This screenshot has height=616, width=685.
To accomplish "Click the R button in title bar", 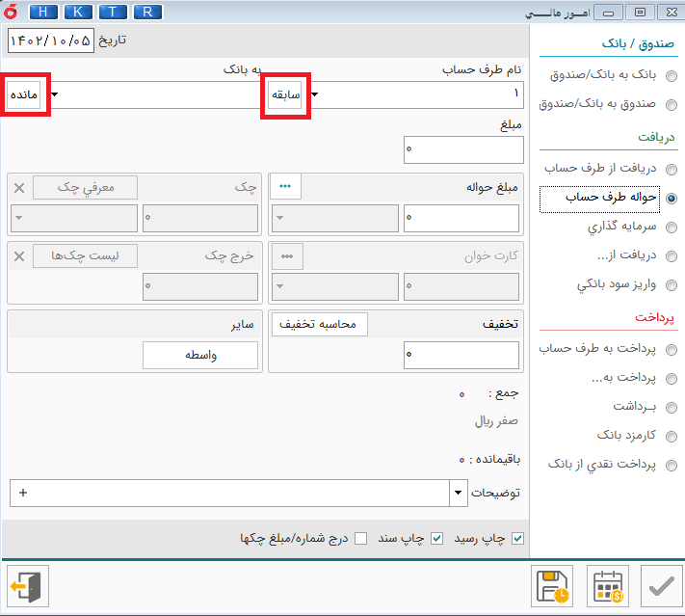I will click(146, 12).
